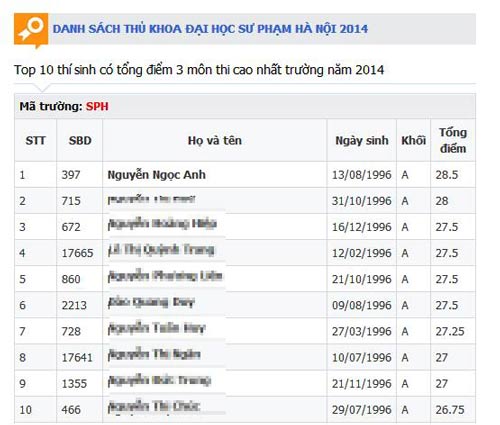Click rank number 10 in STT column

click(x=25, y=410)
